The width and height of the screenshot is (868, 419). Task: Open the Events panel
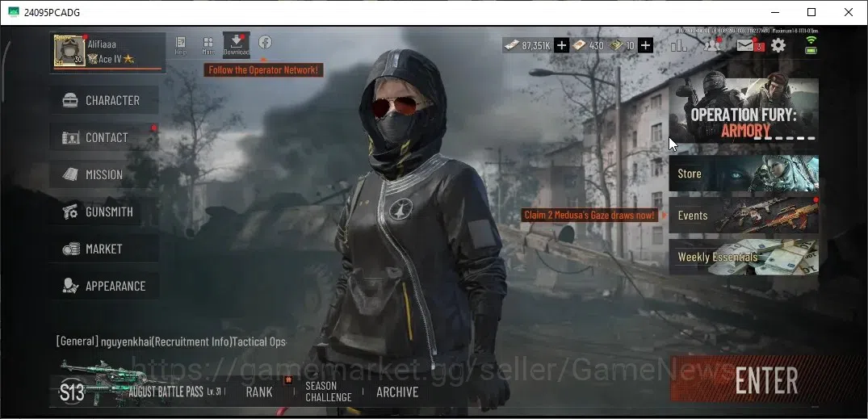744,216
